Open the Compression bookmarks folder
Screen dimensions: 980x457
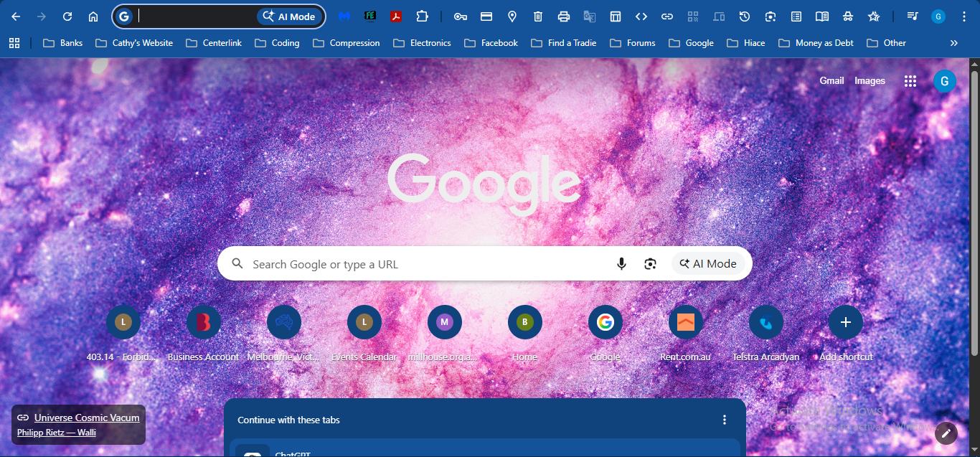tap(347, 43)
